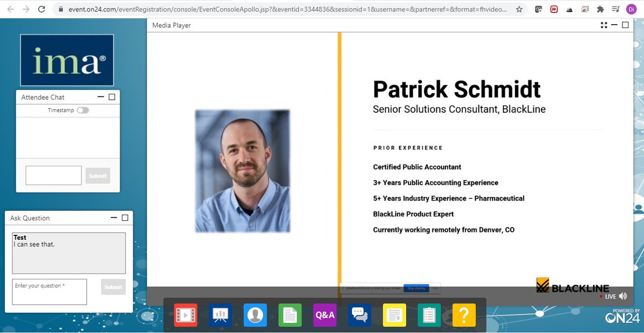Viewport: 644px width, 333px height.
Task: Reload the browser page
Action: click(41, 9)
